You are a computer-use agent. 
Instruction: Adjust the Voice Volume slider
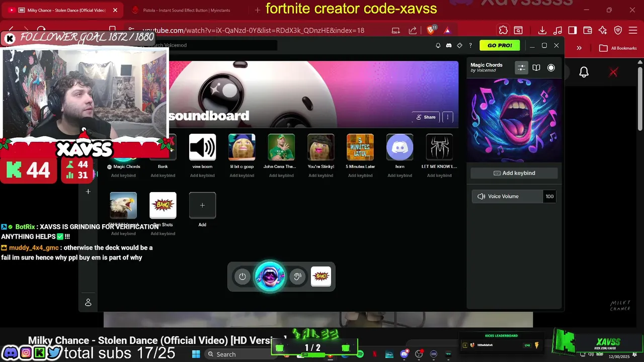507,197
